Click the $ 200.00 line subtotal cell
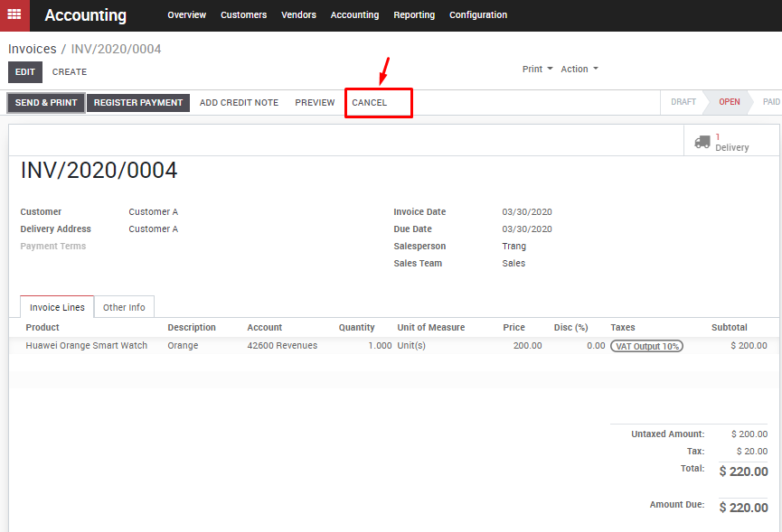This screenshot has height=532, width=782. 749,346
